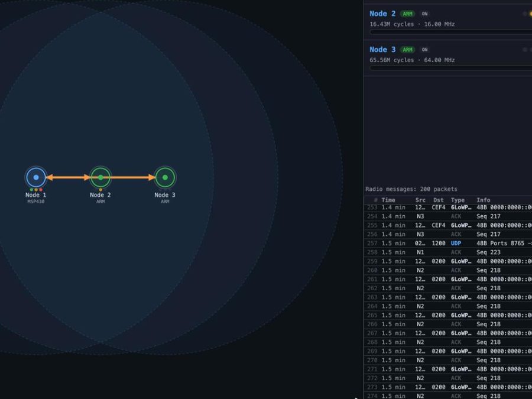Select packet row 261 6LoWPAN
This screenshot has height=399, width=532.
[x=448, y=279]
